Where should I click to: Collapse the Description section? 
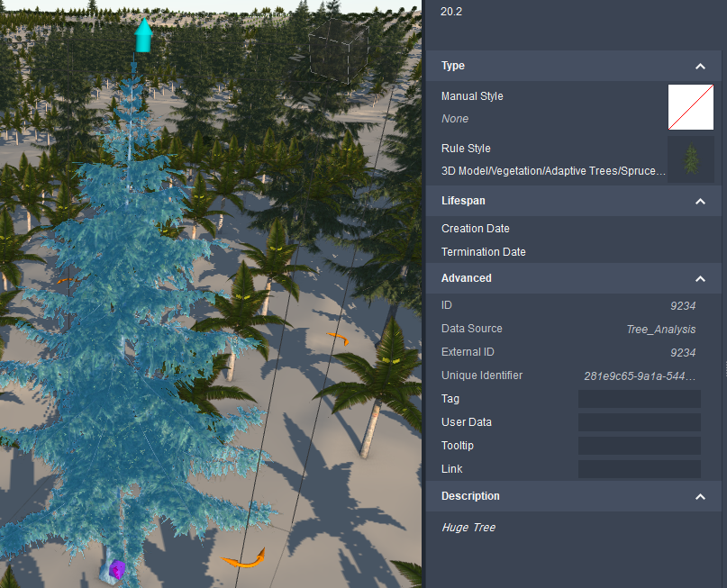pyautogui.click(x=700, y=496)
